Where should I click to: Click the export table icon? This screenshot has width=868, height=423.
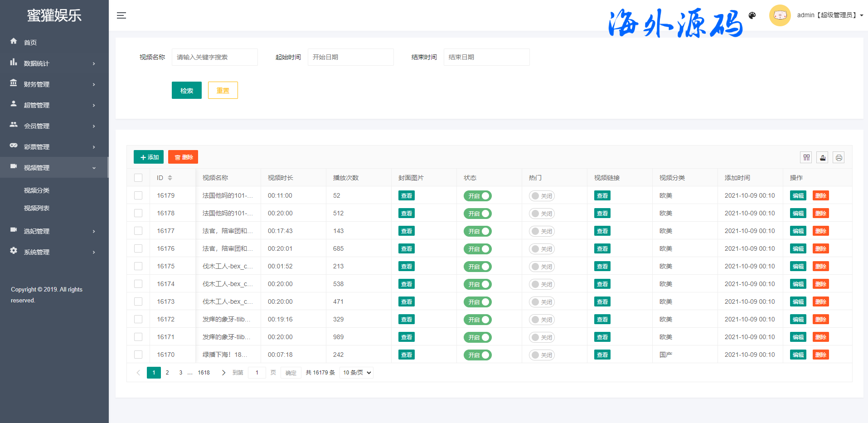point(822,157)
